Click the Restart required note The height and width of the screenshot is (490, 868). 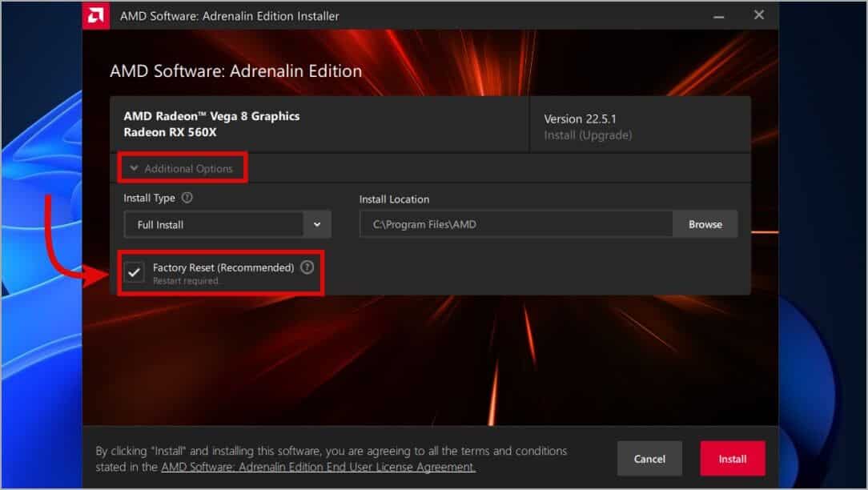coord(186,281)
